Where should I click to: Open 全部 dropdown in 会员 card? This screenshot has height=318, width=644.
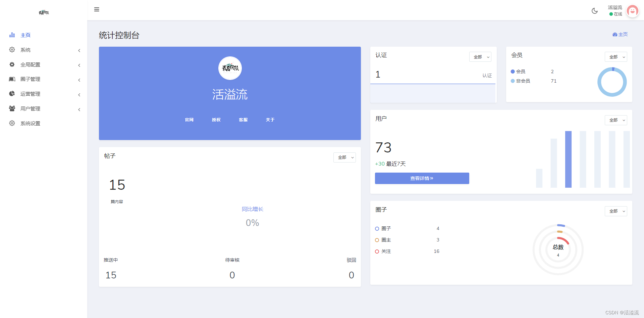point(616,57)
